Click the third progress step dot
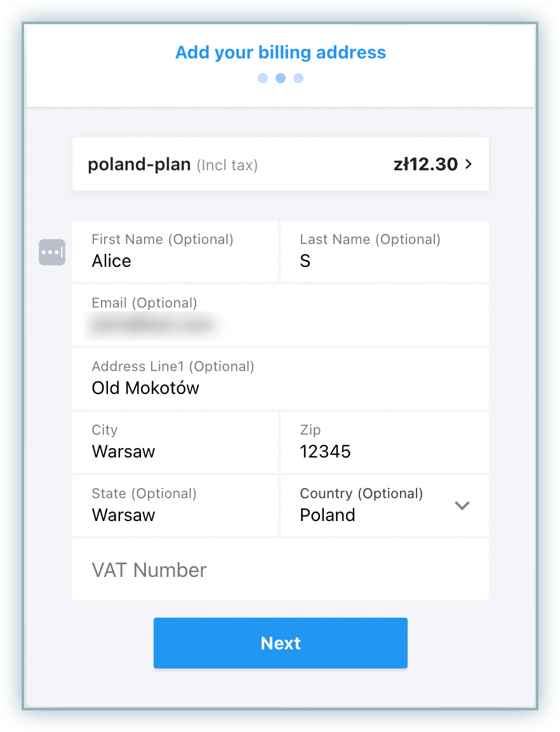560x732 pixels. [x=298, y=78]
